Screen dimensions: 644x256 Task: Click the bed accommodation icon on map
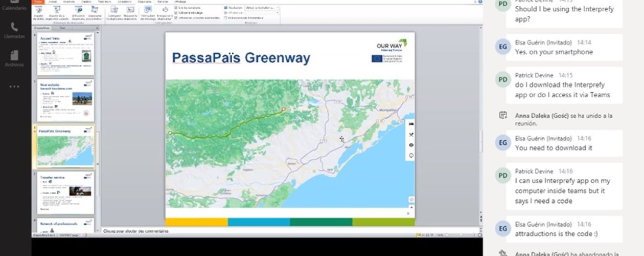[x=411, y=124]
